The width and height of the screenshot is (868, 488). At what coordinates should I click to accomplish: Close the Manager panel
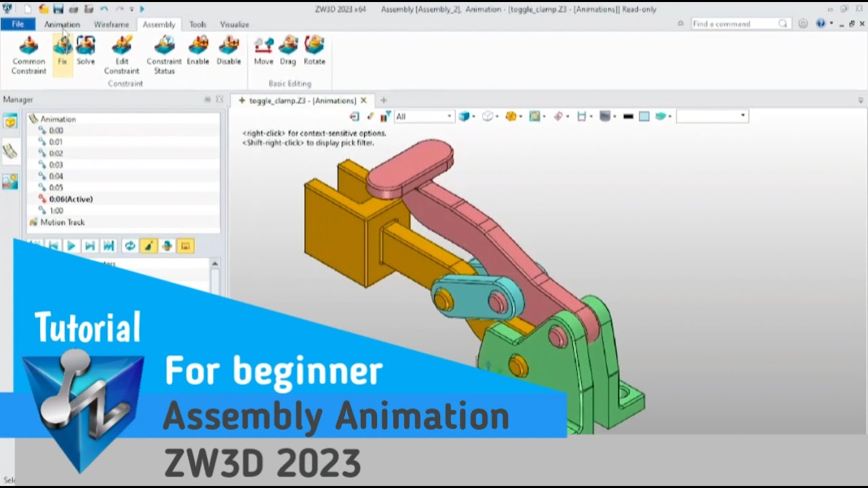coord(219,100)
